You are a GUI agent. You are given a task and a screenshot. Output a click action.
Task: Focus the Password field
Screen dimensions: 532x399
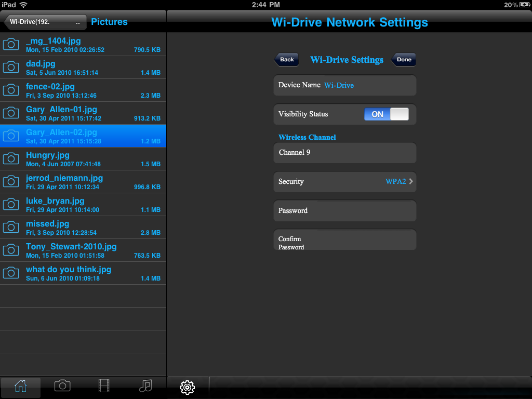coord(345,211)
